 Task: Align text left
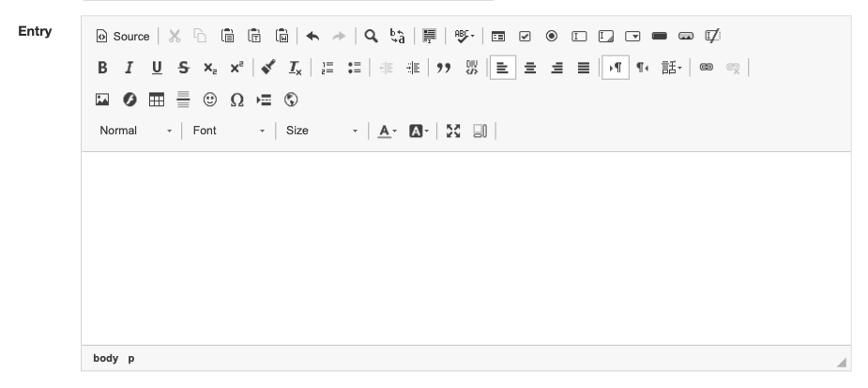coord(503,68)
